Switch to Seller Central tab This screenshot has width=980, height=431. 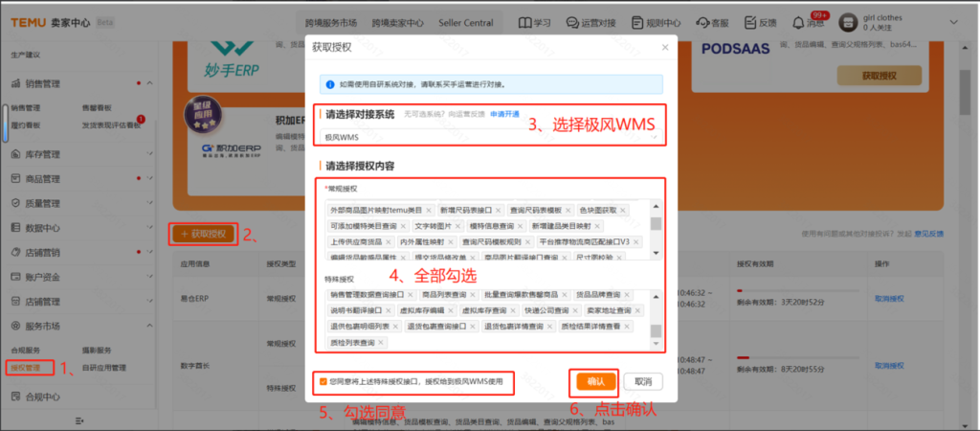[466, 22]
